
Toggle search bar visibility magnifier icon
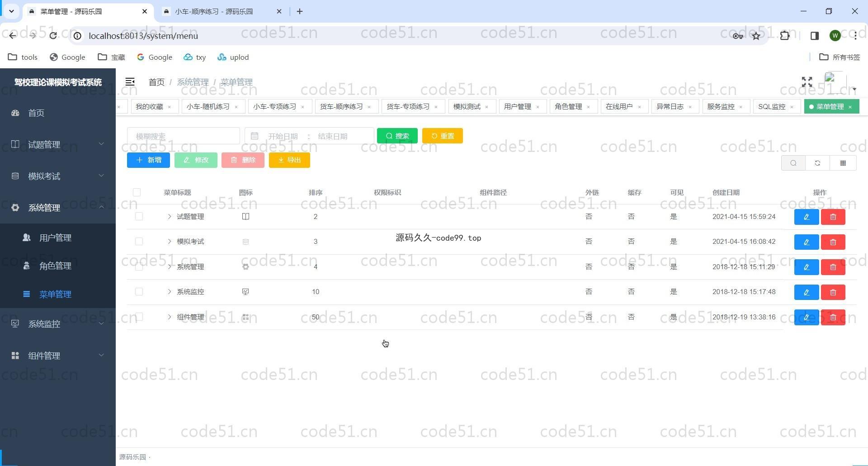point(793,163)
